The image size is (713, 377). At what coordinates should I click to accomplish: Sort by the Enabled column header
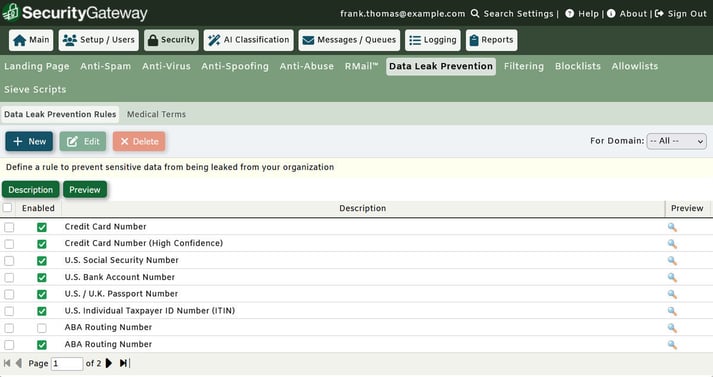click(38, 208)
